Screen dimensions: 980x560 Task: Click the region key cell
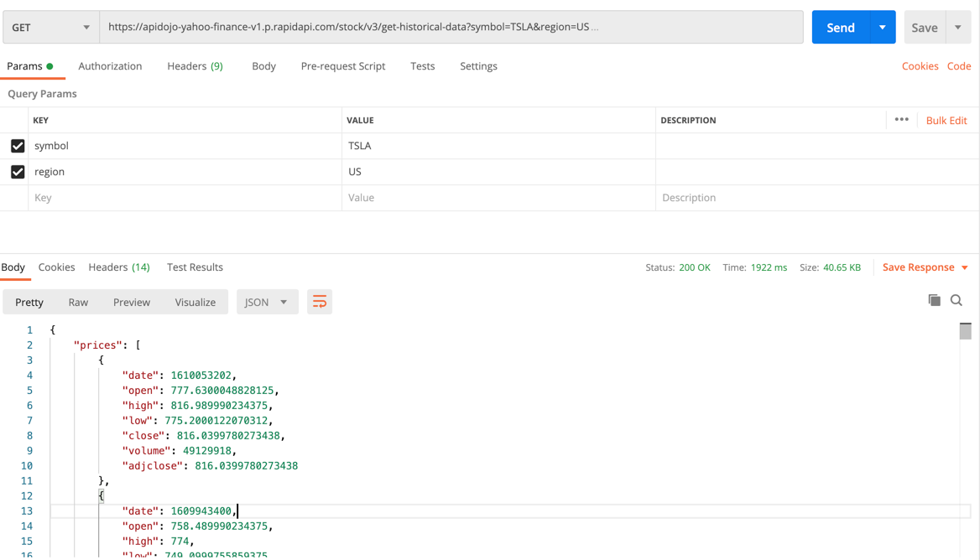coord(185,172)
